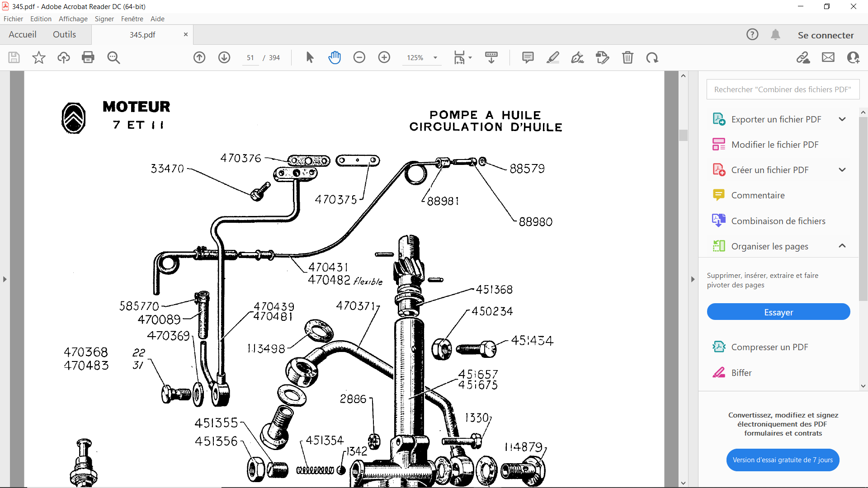This screenshot has height=488, width=868.
Task: Bookmark file with star icon
Action: pyautogui.click(x=39, y=57)
